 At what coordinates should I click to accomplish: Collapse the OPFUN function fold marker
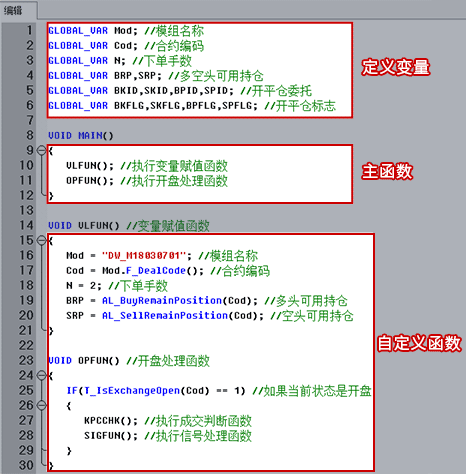coord(41,376)
